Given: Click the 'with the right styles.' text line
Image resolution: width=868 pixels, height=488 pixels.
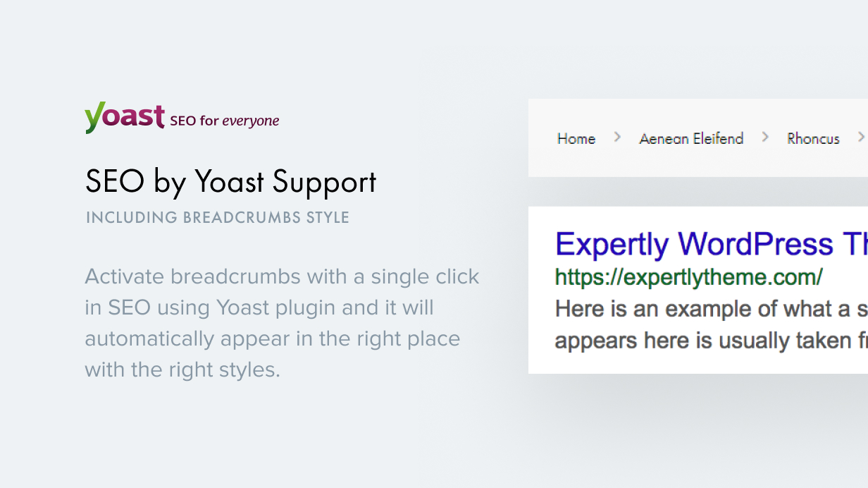Looking at the screenshot, I should tap(182, 370).
